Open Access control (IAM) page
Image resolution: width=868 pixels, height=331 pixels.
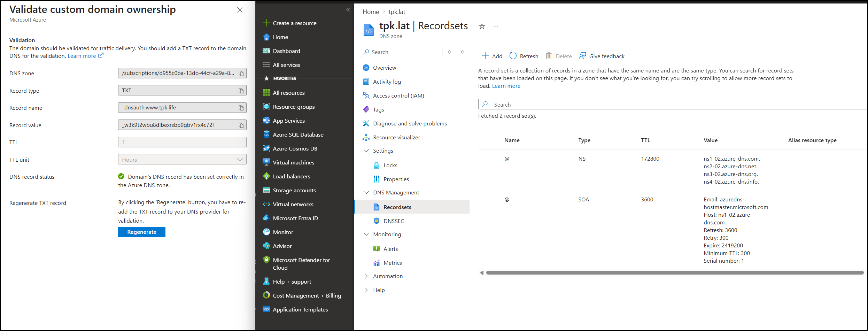398,96
